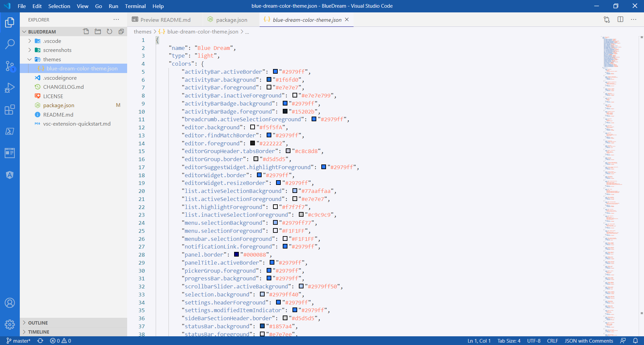
Task: Open errors and warnings problems indicator
Action: pyautogui.click(x=60, y=341)
